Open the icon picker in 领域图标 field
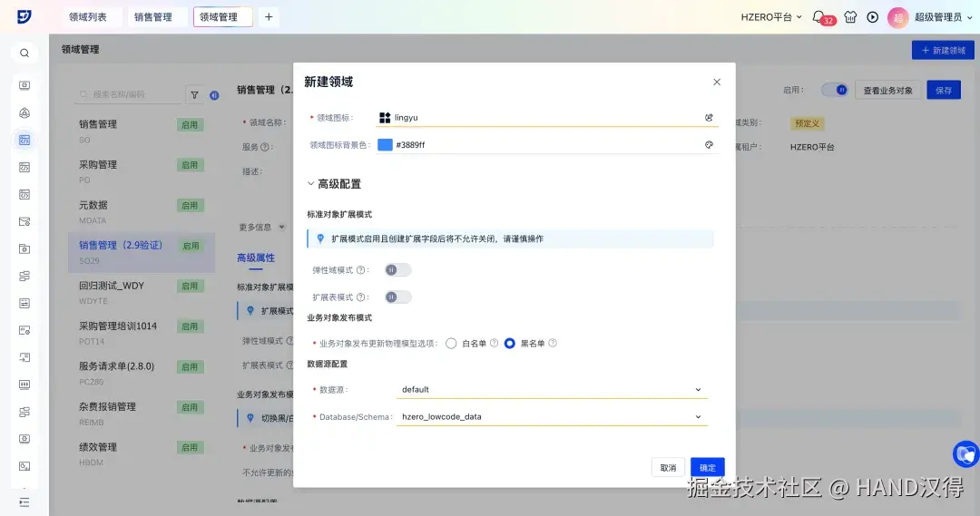 click(x=709, y=118)
